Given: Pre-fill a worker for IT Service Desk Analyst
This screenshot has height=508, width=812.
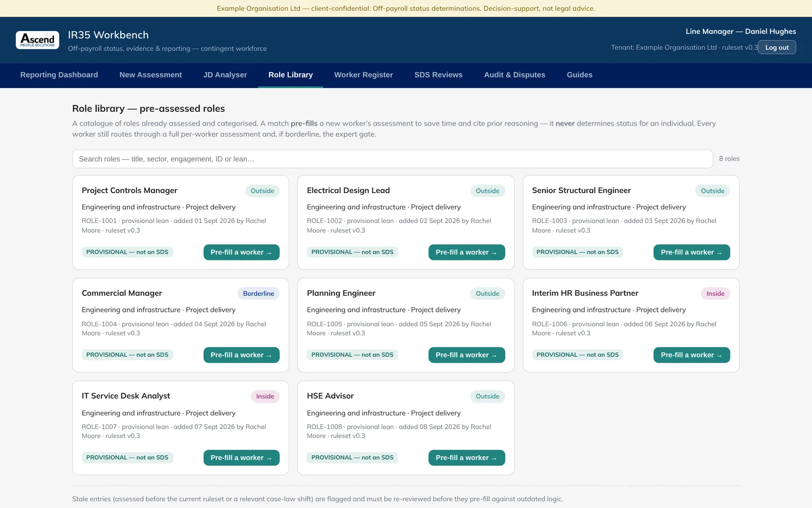Looking at the screenshot, I should click(x=242, y=458).
